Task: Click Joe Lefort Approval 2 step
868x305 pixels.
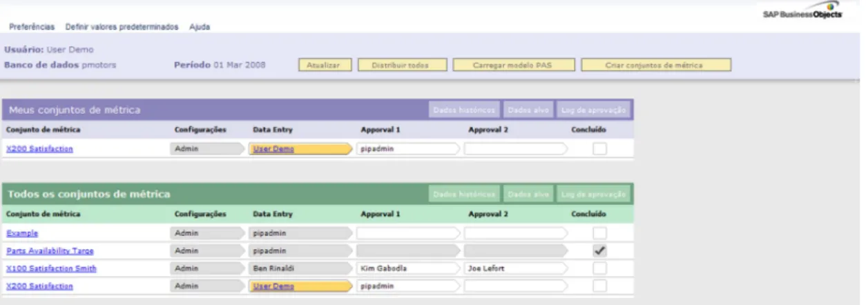Action: 516,268
